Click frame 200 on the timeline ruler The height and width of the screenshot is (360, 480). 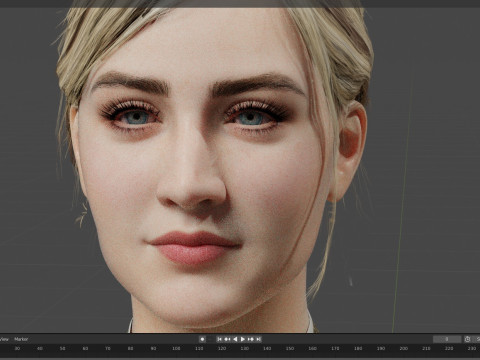(403, 348)
